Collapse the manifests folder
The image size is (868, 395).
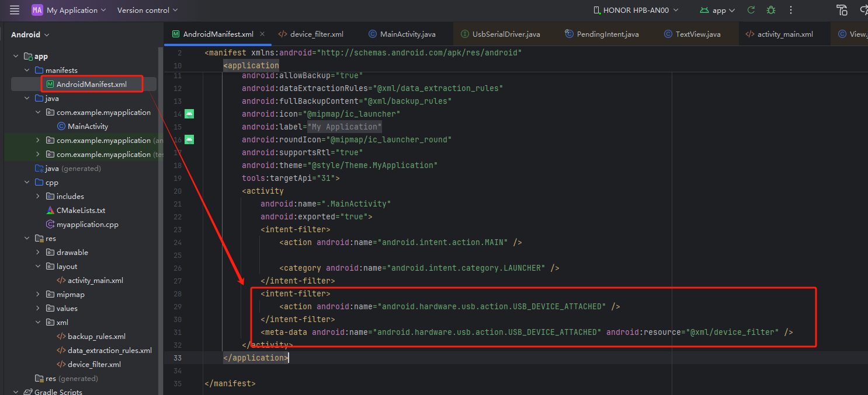click(x=27, y=70)
